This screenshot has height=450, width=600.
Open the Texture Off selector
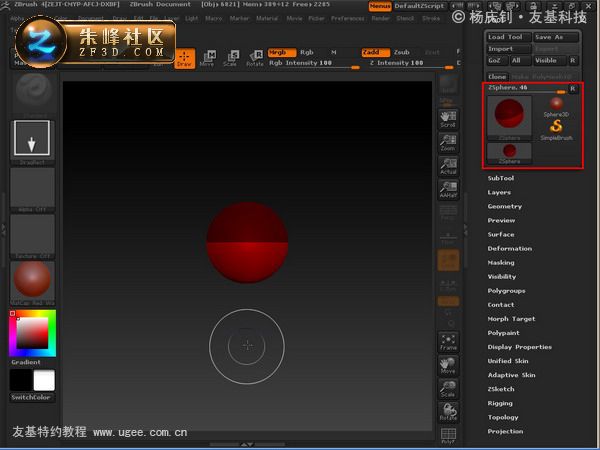[x=32, y=237]
